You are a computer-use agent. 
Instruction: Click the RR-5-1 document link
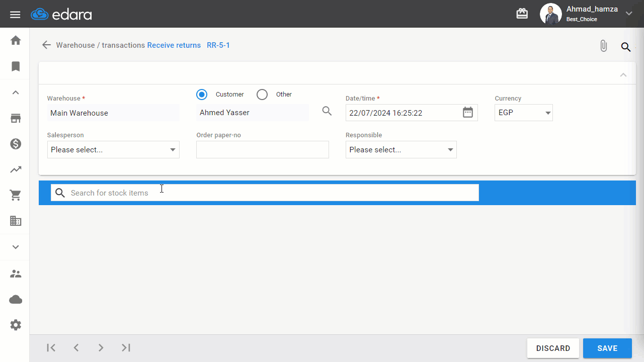click(218, 45)
